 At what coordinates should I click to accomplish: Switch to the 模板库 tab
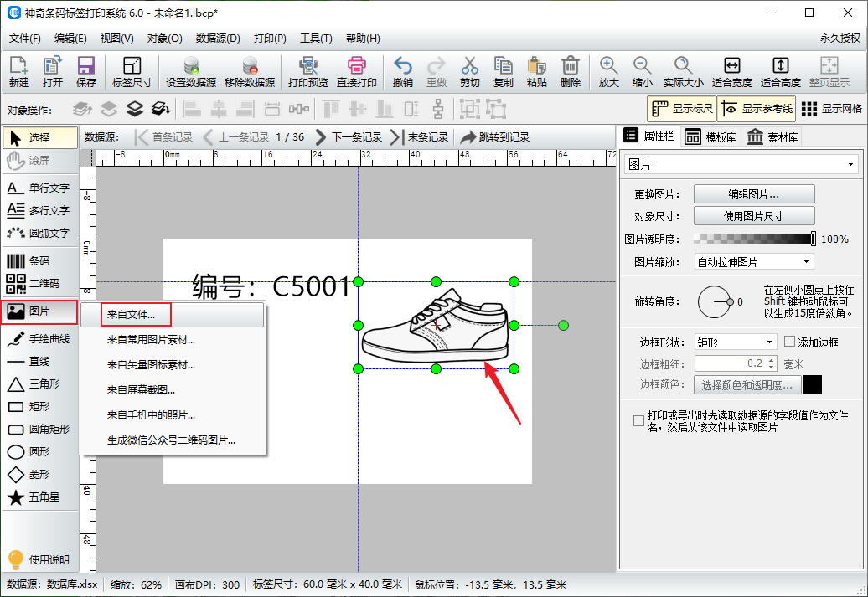pyautogui.click(x=710, y=137)
